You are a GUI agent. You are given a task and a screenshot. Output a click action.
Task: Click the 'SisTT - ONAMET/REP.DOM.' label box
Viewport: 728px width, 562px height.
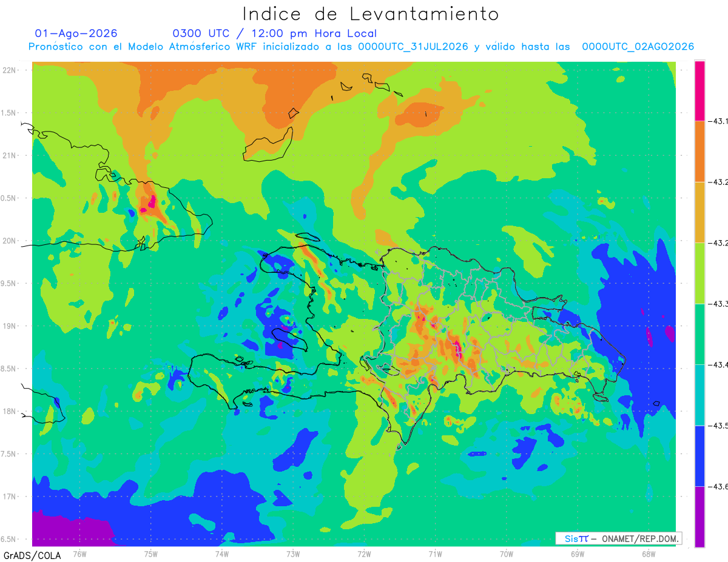point(618,538)
